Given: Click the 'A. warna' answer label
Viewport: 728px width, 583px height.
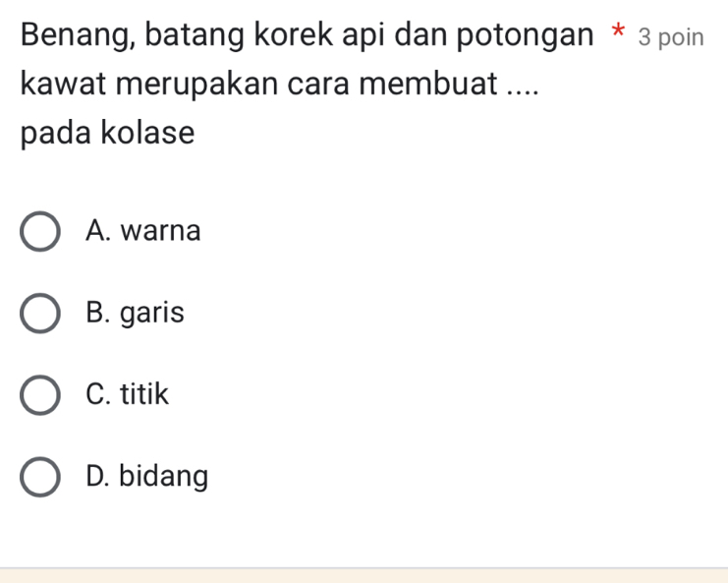Looking at the screenshot, I should click(x=142, y=232).
